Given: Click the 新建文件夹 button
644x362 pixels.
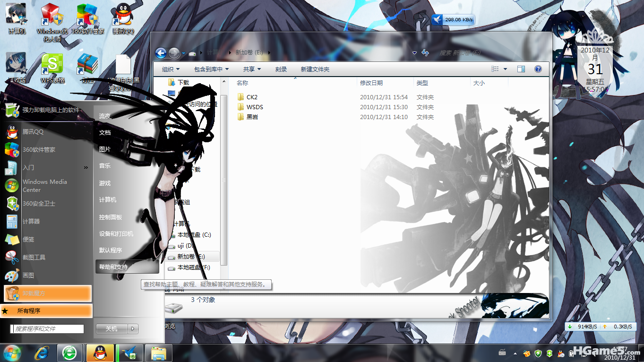Looking at the screenshot, I should pos(315,69).
